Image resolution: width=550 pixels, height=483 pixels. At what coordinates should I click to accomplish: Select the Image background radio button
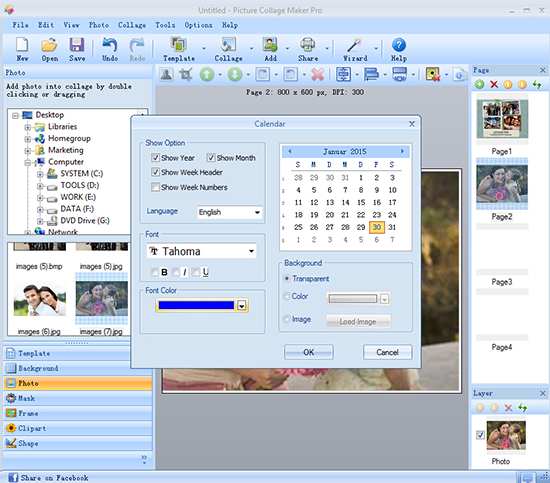point(287,319)
